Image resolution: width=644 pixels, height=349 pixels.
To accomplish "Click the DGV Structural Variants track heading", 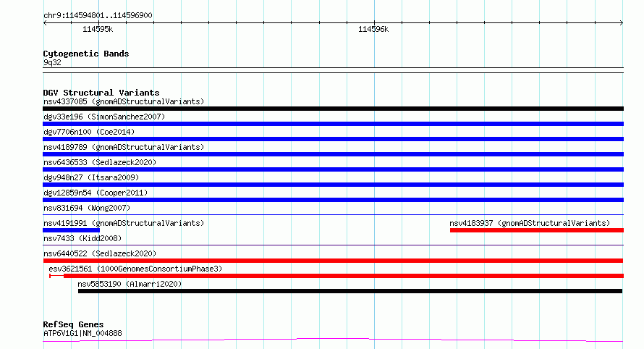I will point(101,93).
